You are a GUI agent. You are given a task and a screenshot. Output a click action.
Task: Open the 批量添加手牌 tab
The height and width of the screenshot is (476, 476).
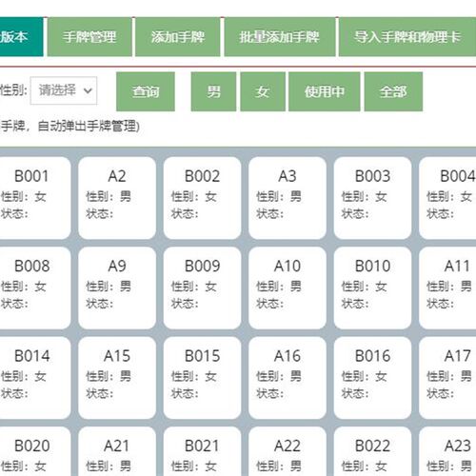[280, 37]
